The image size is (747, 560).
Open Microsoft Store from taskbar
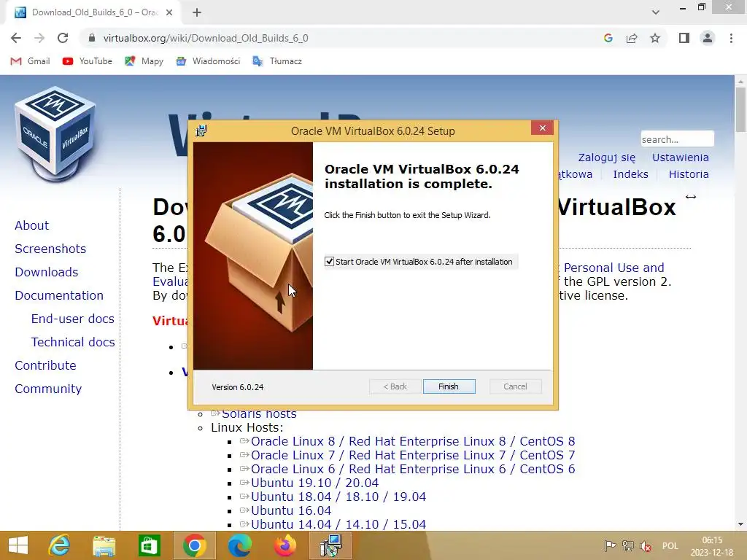pos(149,545)
